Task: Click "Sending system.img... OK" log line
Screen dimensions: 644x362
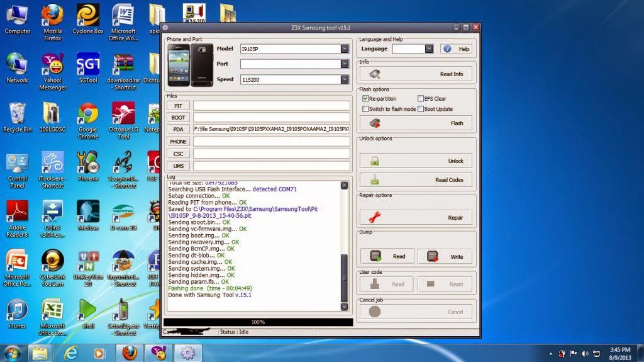Action: point(201,269)
